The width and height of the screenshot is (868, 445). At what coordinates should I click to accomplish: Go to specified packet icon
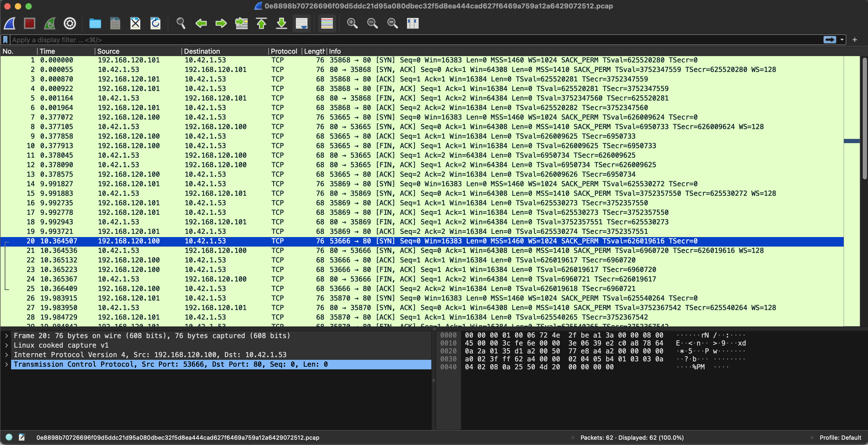(241, 23)
